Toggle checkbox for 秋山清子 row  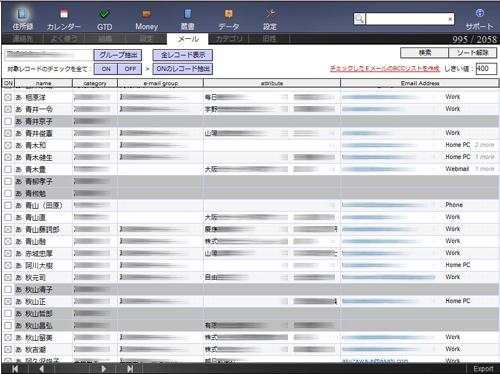(8, 289)
